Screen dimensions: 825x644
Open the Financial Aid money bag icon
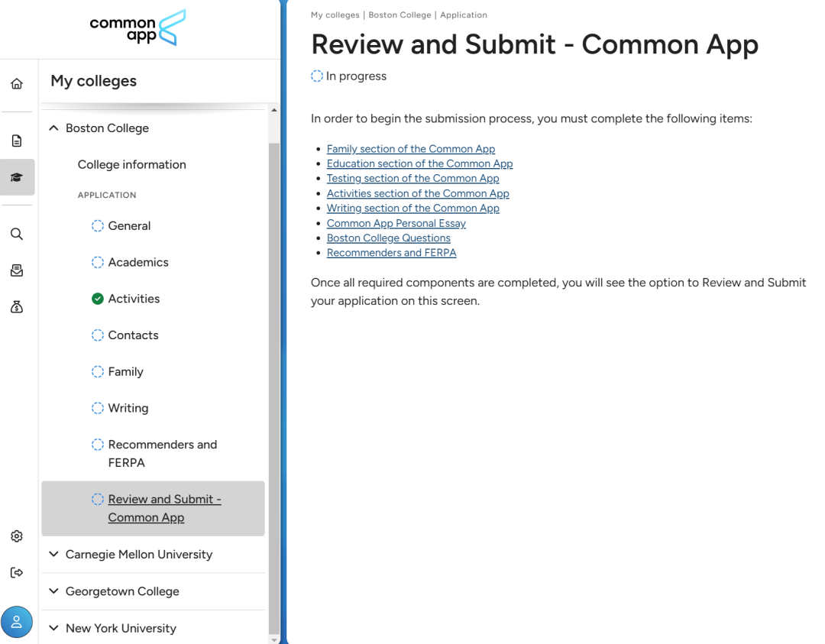click(17, 307)
